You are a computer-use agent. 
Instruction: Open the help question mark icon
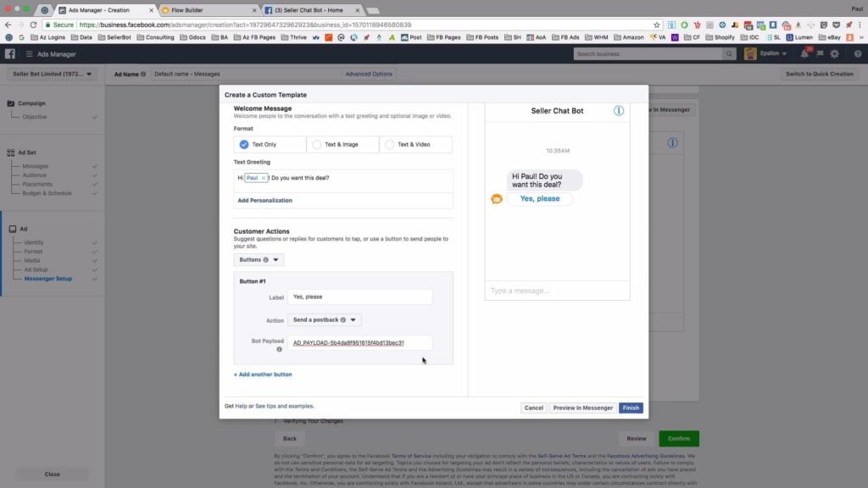858,53
